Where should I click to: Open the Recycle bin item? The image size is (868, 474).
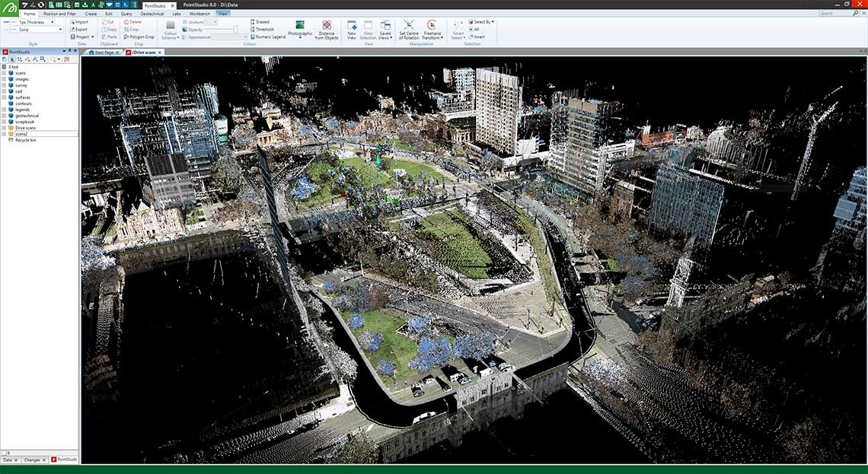[x=27, y=140]
